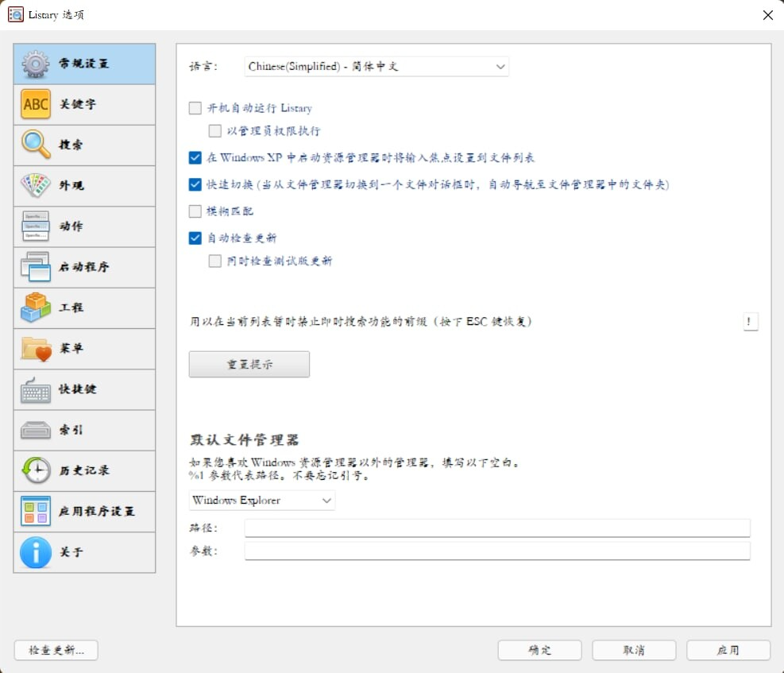Go to the 快捷键 settings tab
This screenshot has width=784, height=673.
point(84,389)
